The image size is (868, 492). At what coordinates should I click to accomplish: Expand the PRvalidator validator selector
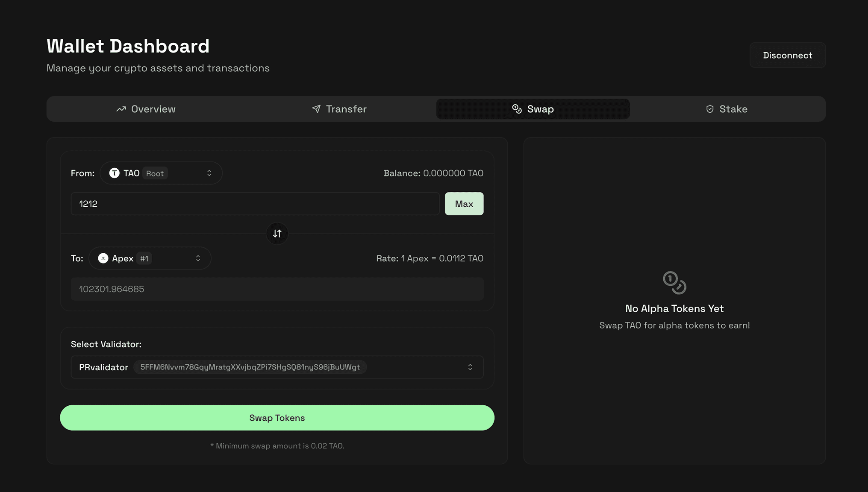click(x=470, y=367)
